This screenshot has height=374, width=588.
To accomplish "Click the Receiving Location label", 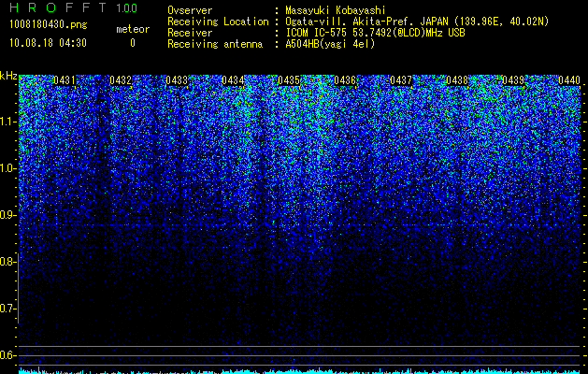I will [x=218, y=22].
